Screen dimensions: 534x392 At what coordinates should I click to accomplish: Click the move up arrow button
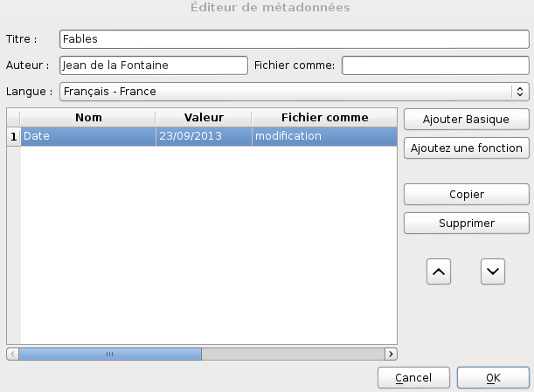point(439,272)
